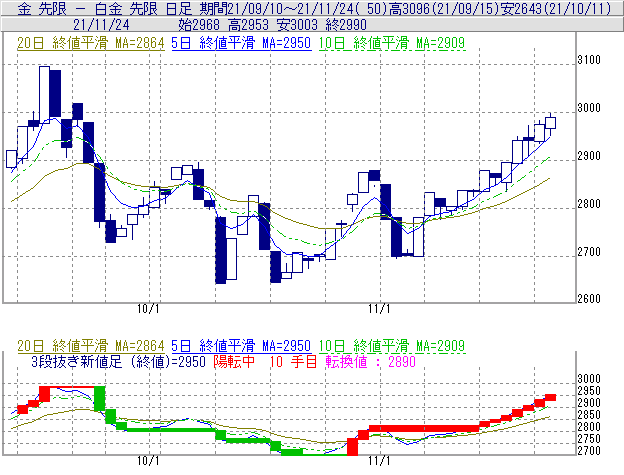
Task: Click the 2800 label on upper price axis
Action: [589, 204]
